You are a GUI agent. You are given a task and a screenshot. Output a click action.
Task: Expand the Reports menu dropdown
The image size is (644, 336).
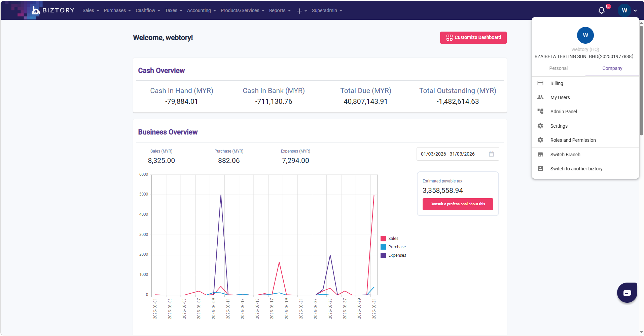click(x=280, y=10)
